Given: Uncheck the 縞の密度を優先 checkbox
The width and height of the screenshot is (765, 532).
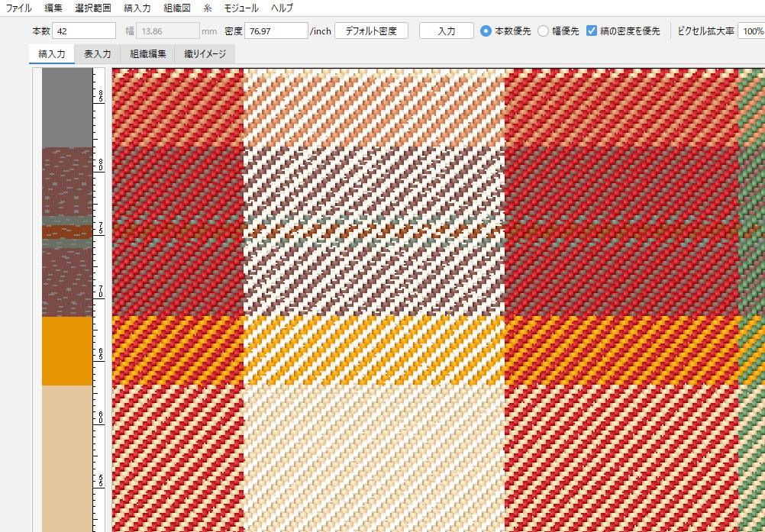Looking at the screenshot, I should (592, 31).
